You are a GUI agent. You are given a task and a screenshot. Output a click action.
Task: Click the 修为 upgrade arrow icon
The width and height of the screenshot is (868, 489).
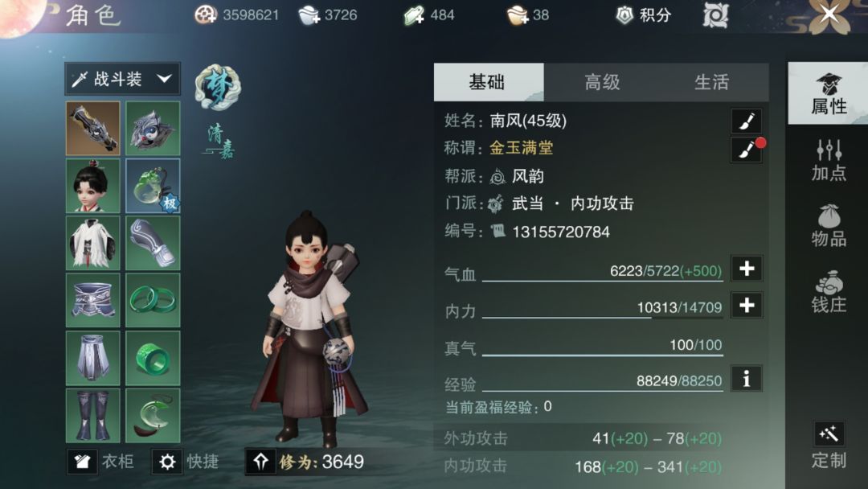coord(260,462)
